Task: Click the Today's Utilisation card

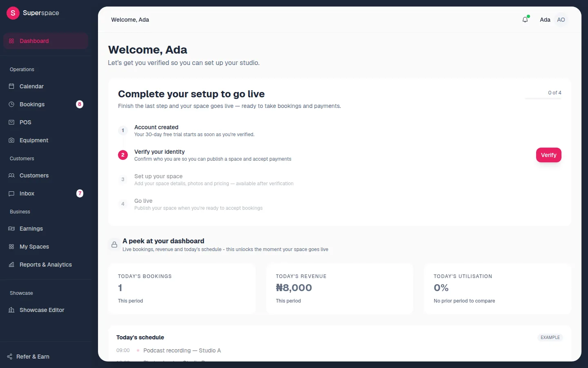Action: pyautogui.click(x=497, y=289)
